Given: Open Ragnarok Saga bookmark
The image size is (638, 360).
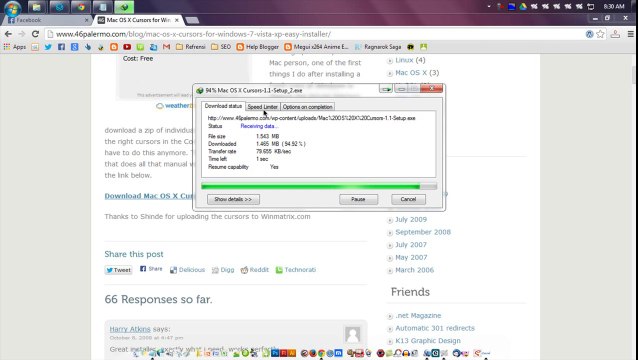Looking at the screenshot, I should click(x=378, y=47).
